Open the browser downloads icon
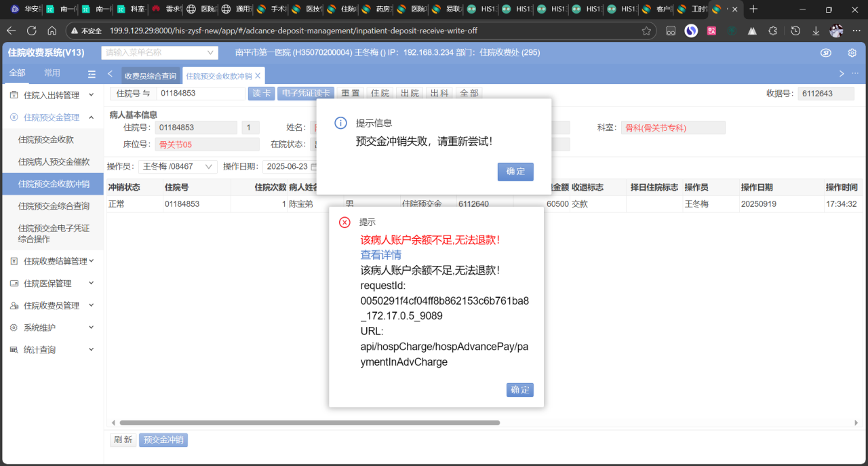This screenshot has width=868, height=466. [816, 31]
